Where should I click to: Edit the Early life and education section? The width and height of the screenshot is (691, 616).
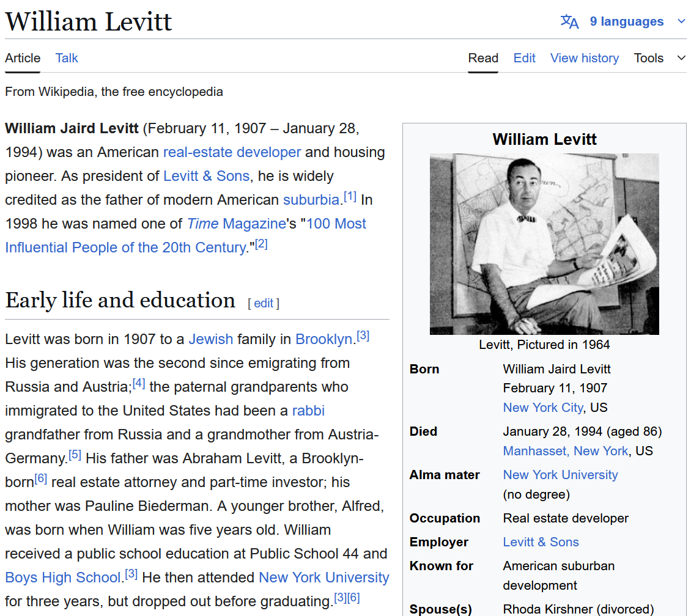(264, 303)
